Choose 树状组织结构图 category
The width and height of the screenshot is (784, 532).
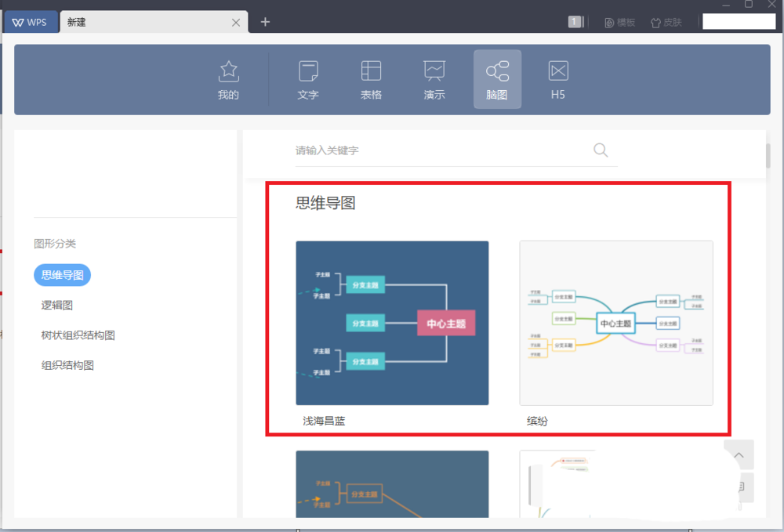pos(78,335)
